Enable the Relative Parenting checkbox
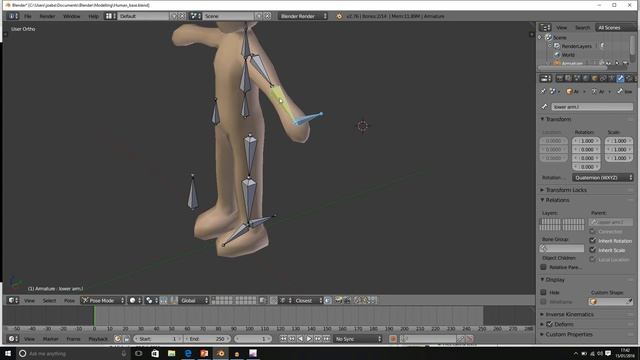The image size is (640, 360). click(543, 267)
